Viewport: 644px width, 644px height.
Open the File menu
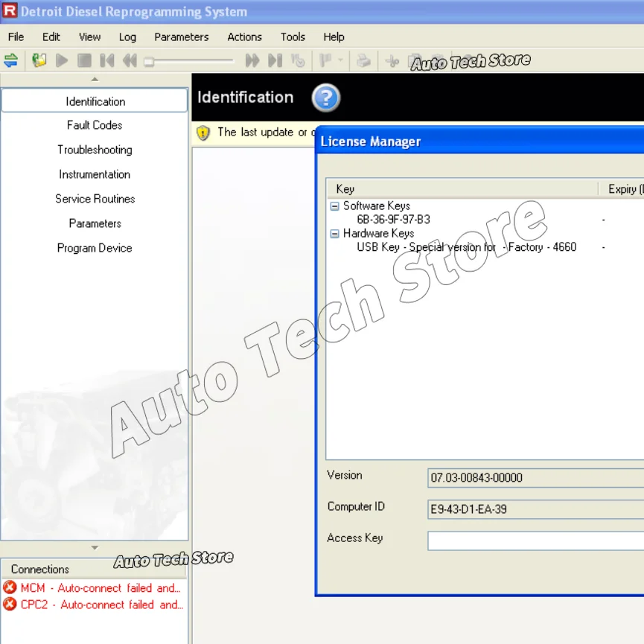coord(16,37)
